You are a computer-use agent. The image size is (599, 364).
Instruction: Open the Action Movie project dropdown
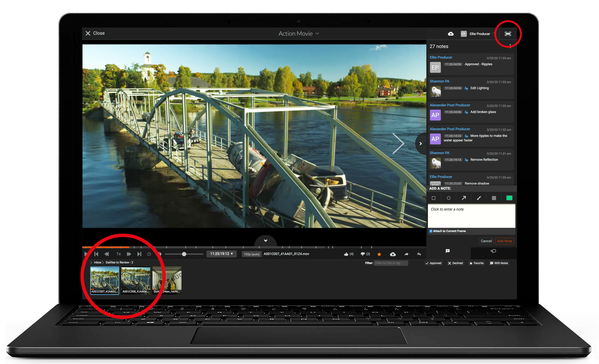pyautogui.click(x=299, y=34)
